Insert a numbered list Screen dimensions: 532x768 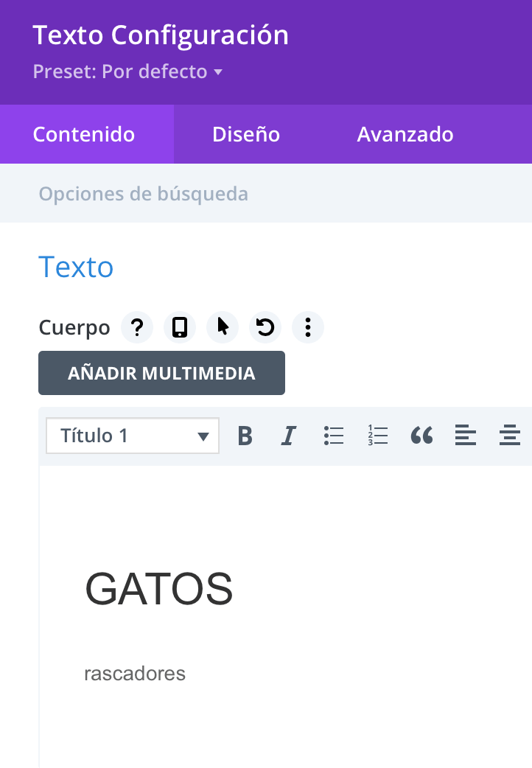pos(378,436)
